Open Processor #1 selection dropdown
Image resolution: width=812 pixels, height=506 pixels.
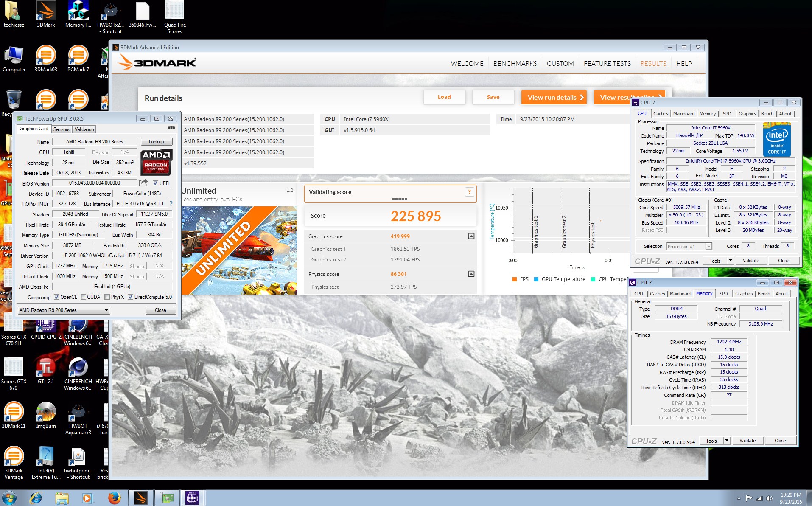pos(689,246)
